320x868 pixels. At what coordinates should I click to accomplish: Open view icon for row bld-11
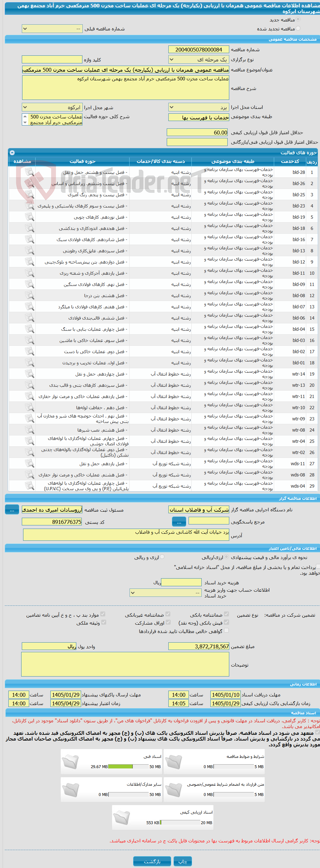click(30, 273)
